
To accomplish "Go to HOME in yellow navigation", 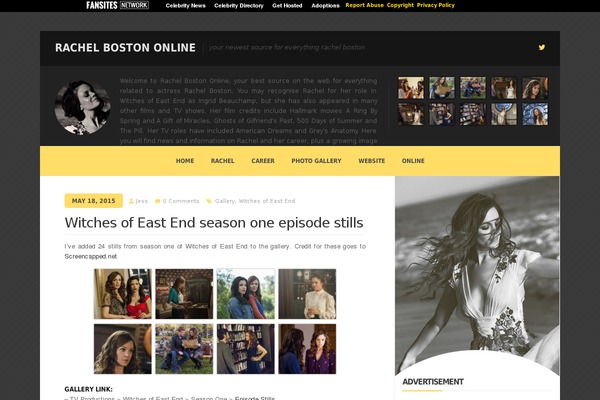I will point(185,161).
